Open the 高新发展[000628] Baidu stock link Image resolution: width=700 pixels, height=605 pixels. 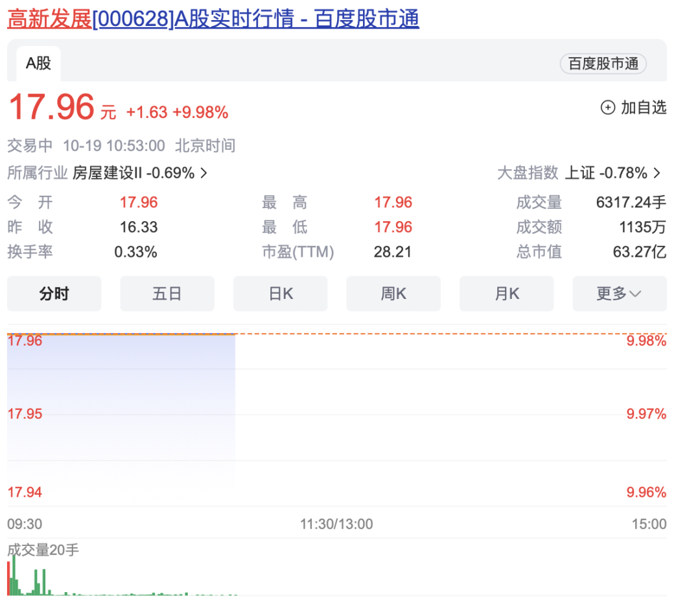[x=213, y=19]
